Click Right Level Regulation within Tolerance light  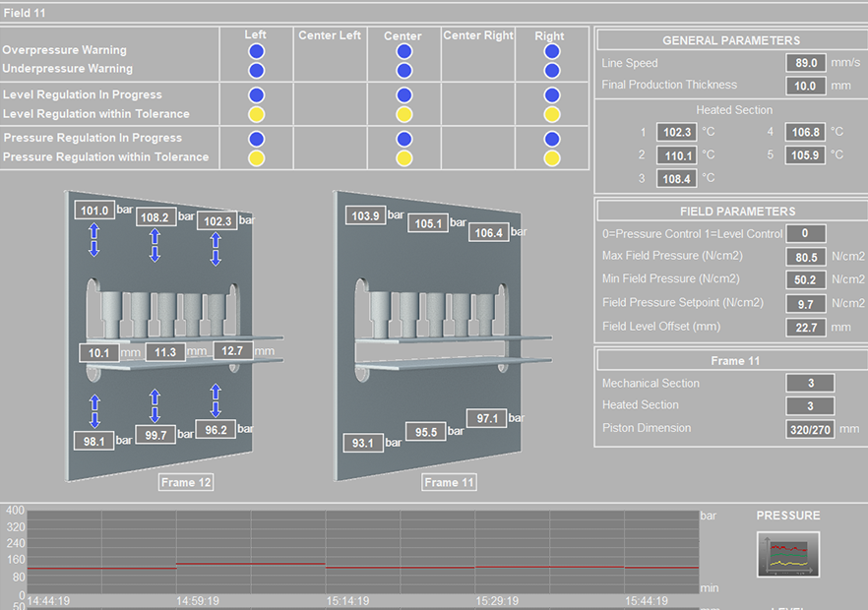tap(552, 114)
